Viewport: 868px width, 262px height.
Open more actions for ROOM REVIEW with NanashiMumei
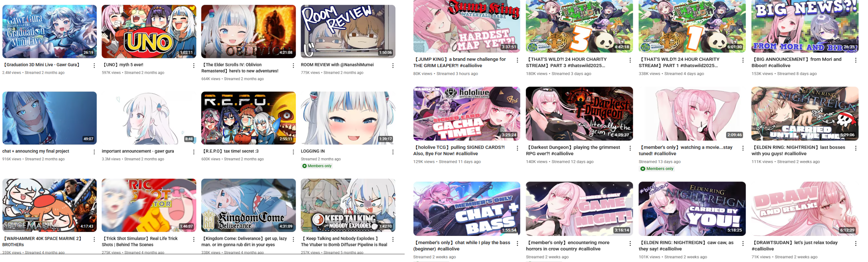tap(393, 66)
